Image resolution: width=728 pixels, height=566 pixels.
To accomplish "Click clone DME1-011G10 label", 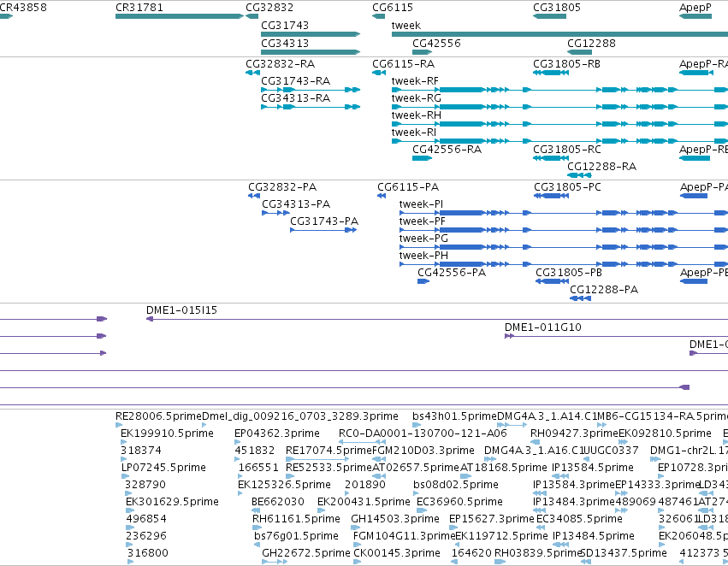I will (542, 327).
